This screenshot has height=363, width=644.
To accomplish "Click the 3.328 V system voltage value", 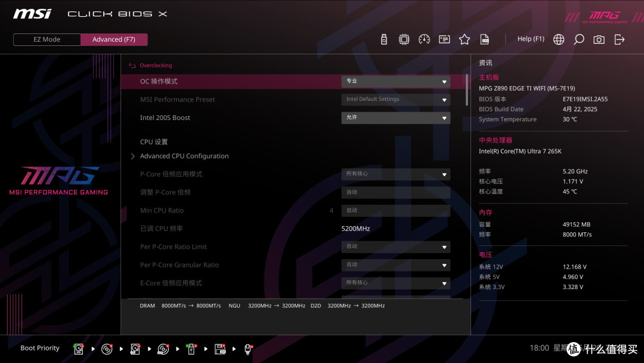I will [x=573, y=287].
